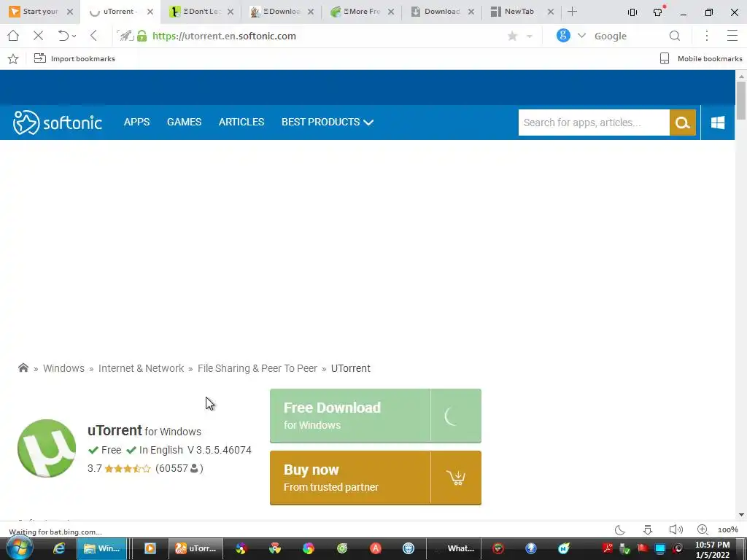Image resolution: width=747 pixels, height=560 pixels.
Task: Click the '(60557)' votes count
Action: 179,469
